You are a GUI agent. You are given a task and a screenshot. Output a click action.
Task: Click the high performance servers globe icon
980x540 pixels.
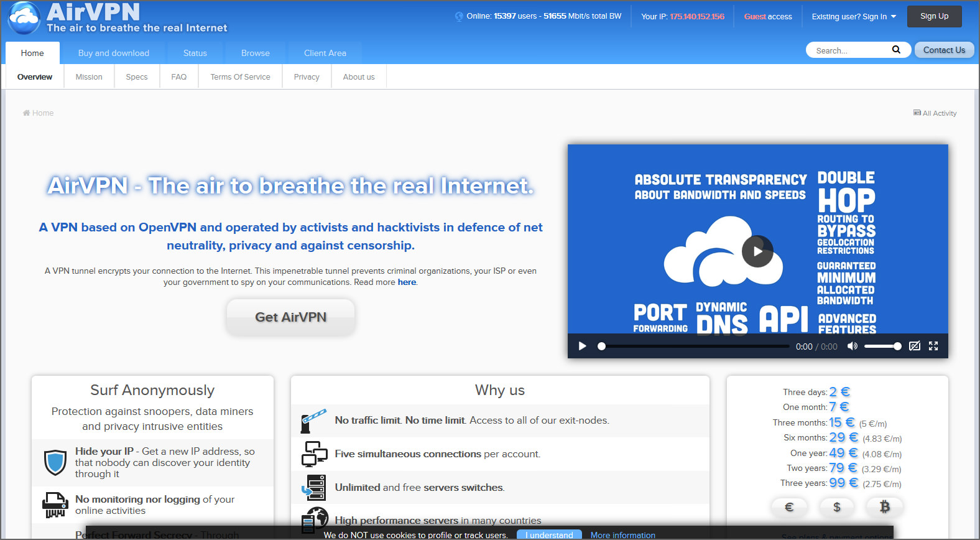coord(315,520)
